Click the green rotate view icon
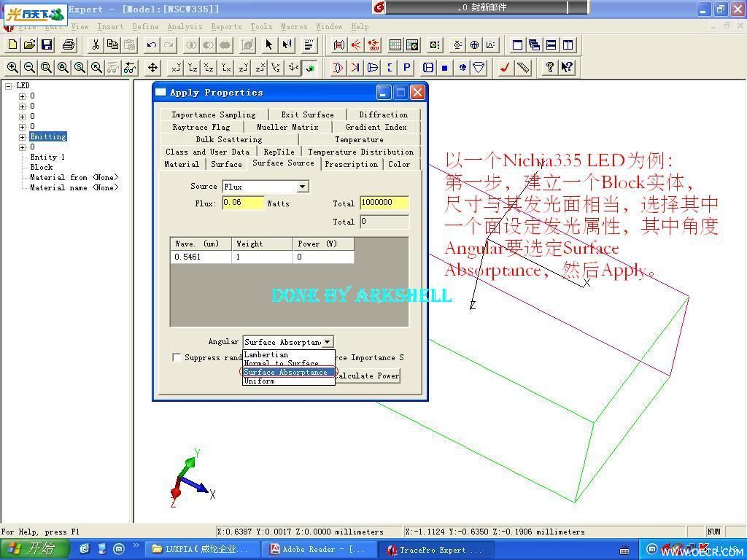Screen dimensions: 747x560 [309, 68]
